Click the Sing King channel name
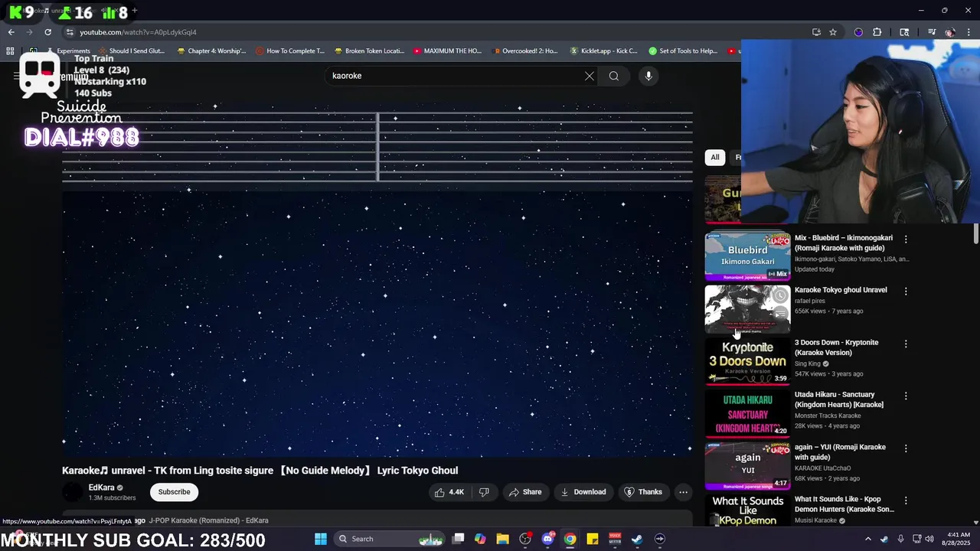Screen dimensions: 980x551 tap(807, 364)
